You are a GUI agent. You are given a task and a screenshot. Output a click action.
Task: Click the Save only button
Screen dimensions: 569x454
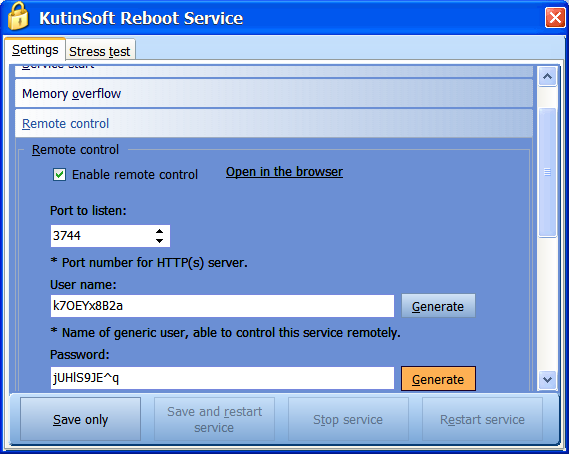81,419
